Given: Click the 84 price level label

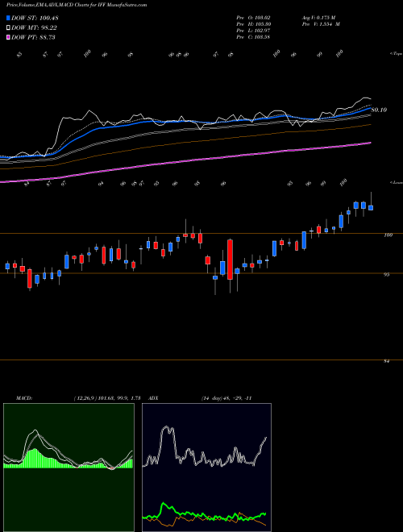Looking at the screenshot, I should [386, 361].
